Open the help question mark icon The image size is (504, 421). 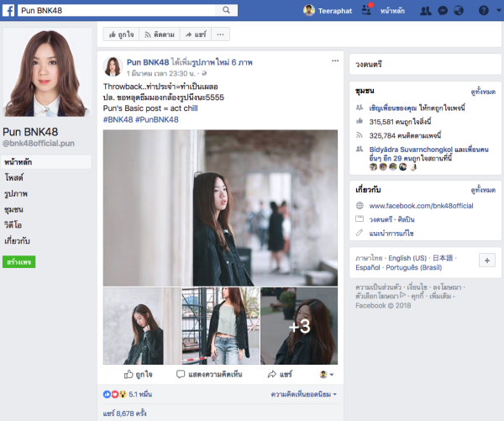click(484, 11)
